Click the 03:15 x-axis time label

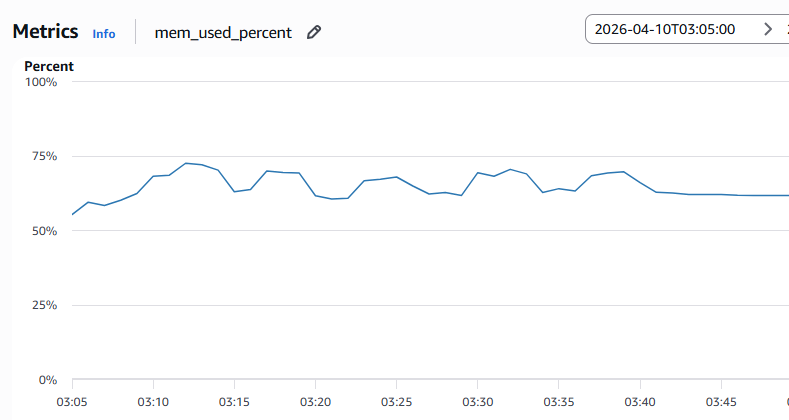pos(234,402)
